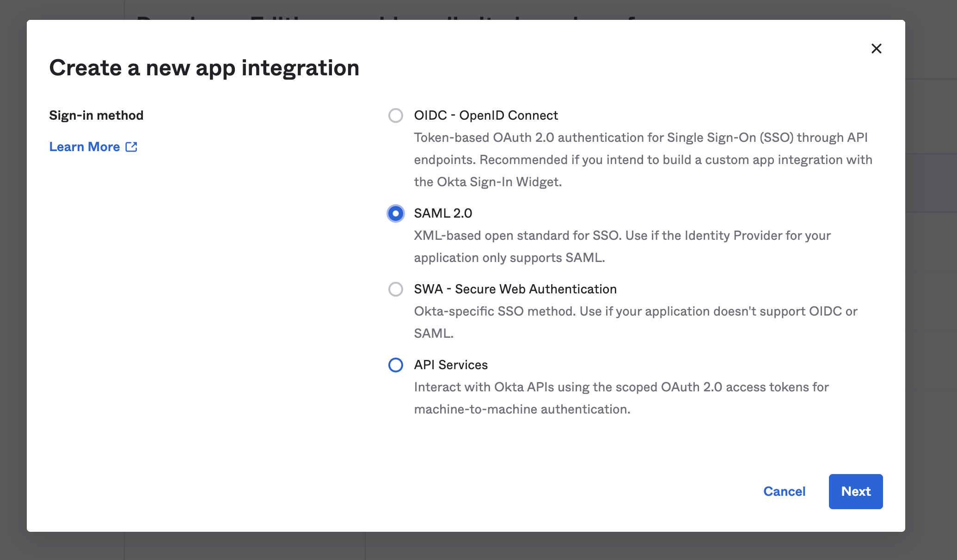Click the 'Sign-in method' section label
The height and width of the screenshot is (560, 957).
coord(96,116)
